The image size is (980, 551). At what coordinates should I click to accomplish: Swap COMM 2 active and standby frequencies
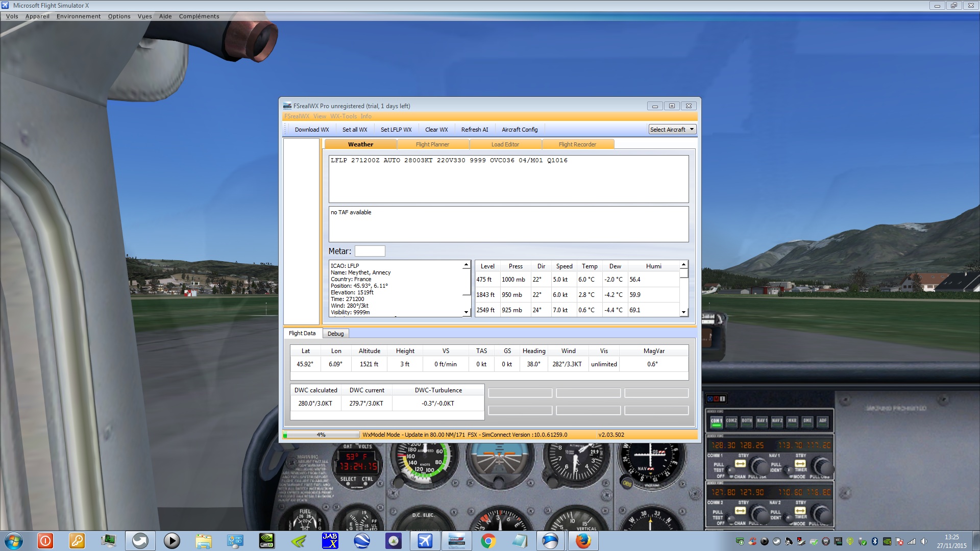click(x=740, y=511)
